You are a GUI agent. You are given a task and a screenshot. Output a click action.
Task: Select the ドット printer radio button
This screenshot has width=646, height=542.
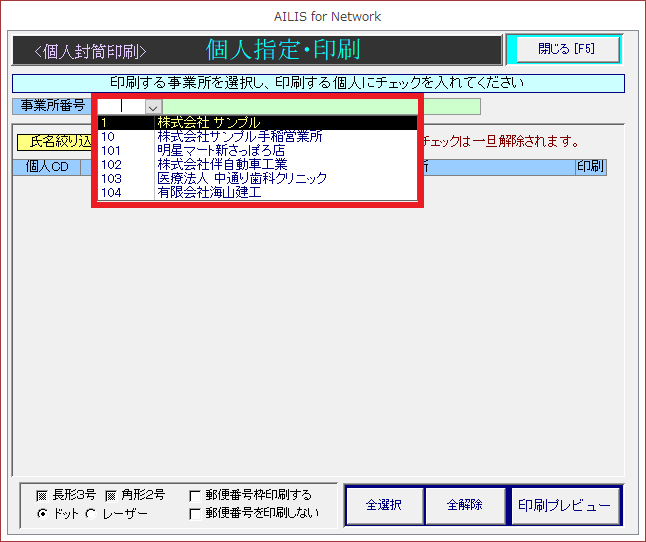(x=42, y=514)
